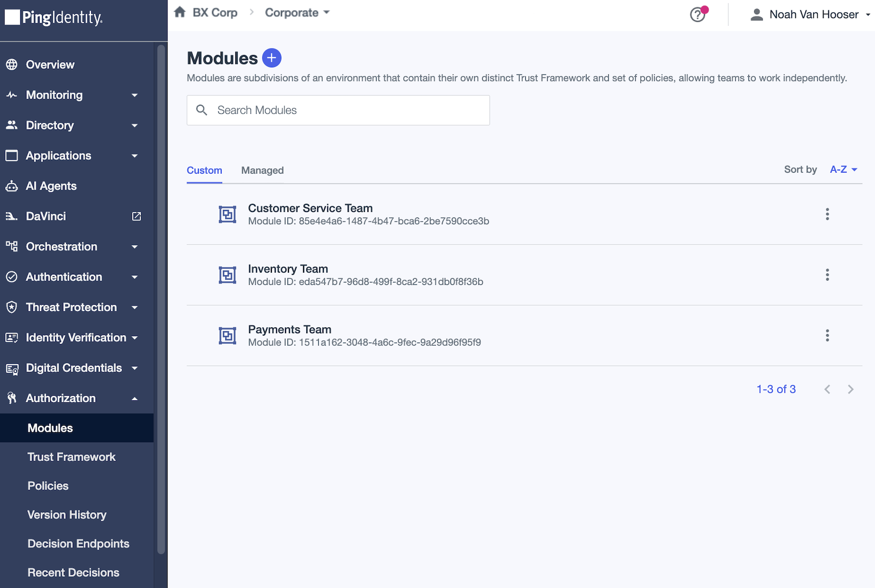Click the Ping Identity logo

(x=54, y=18)
